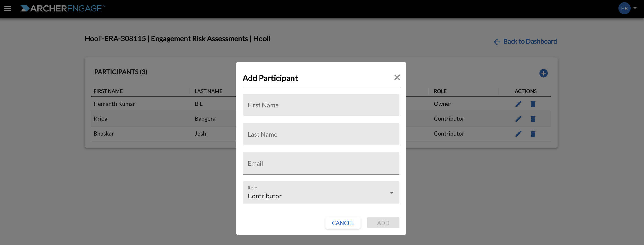This screenshot has height=245, width=644.
Task: Edit the Kripa Bangera participant row
Action: click(x=518, y=119)
